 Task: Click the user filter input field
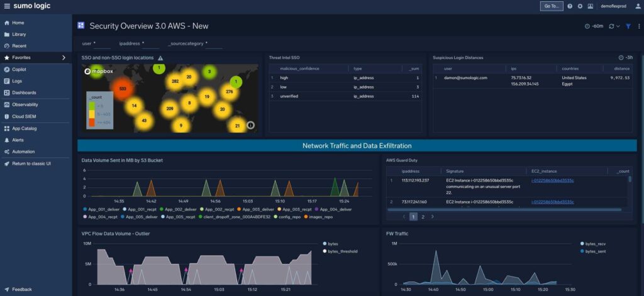point(103,43)
